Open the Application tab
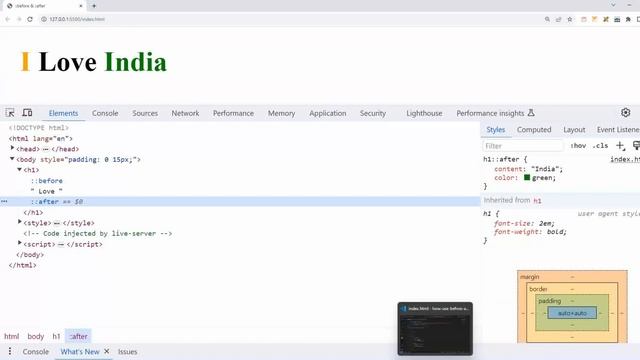640x360 pixels. pos(327,113)
